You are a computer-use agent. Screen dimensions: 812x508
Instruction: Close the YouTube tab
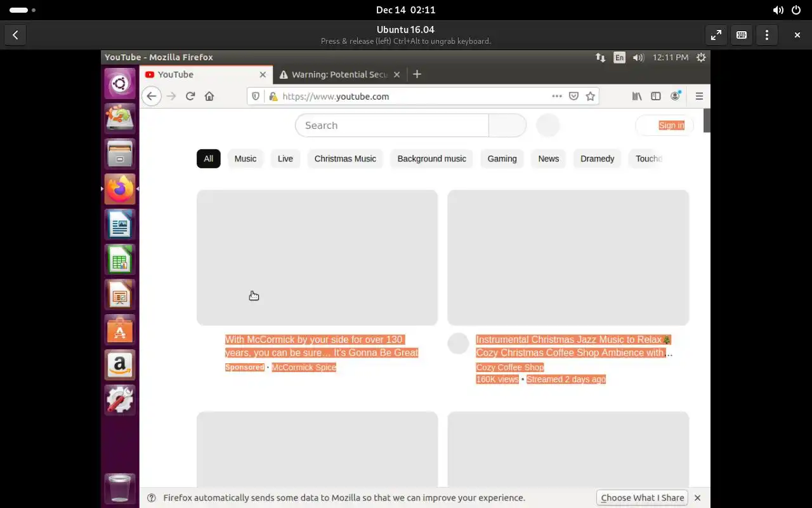point(263,74)
